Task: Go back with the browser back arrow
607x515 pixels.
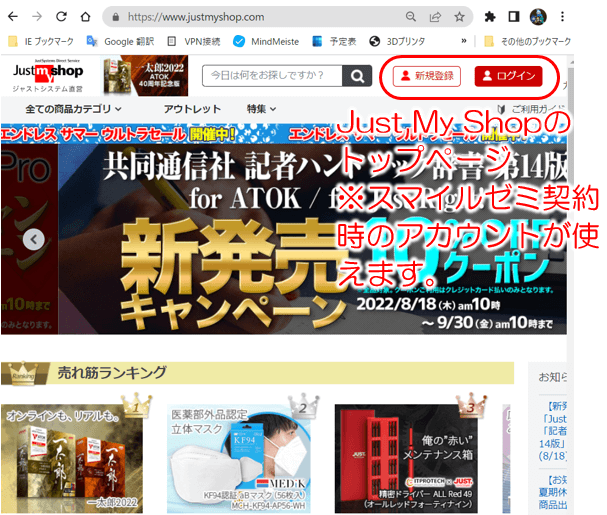Action: tap(13, 17)
